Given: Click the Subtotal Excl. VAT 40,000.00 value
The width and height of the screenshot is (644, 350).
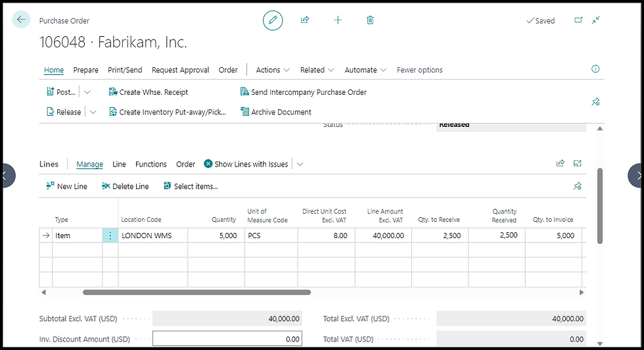Looking at the screenshot, I should (x=227, y=318).
